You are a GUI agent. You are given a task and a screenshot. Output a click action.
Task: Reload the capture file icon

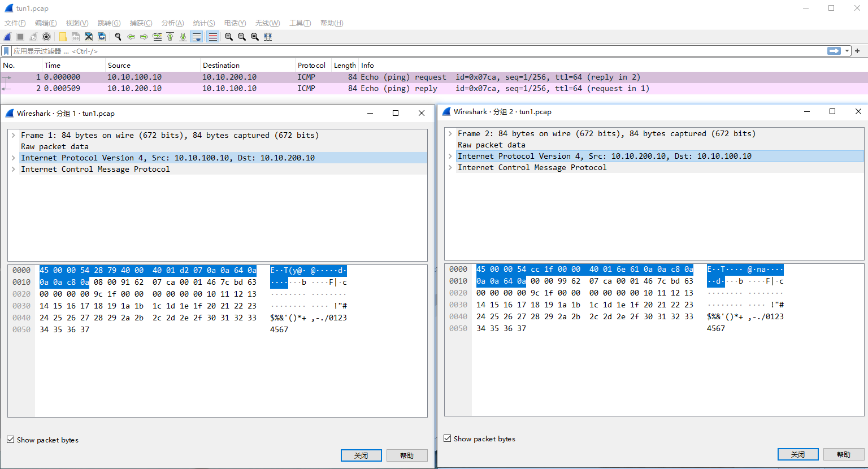pyautogui.click(x=102, y=37)
